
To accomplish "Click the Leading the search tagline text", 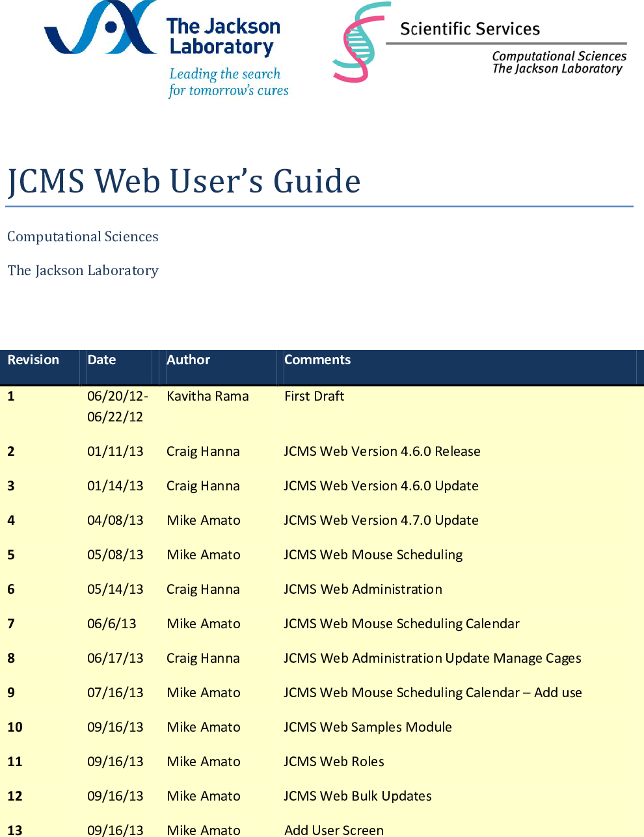I will tap(228, 82).
